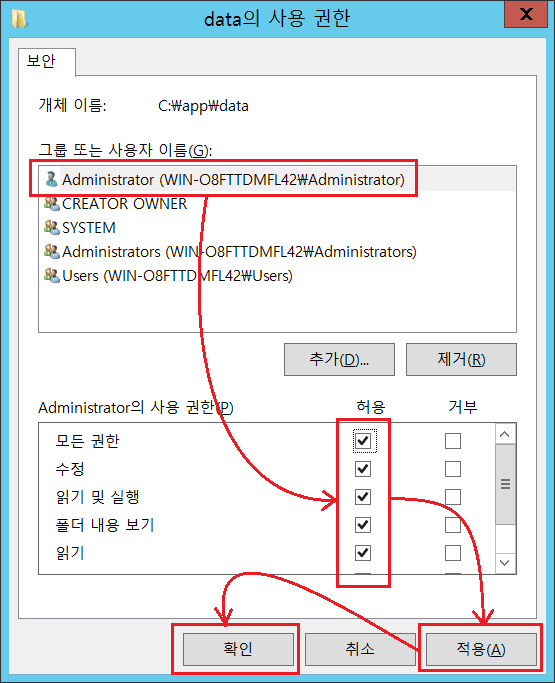Uncheck Allow for 모든 권한

click(x=363, y=441)
